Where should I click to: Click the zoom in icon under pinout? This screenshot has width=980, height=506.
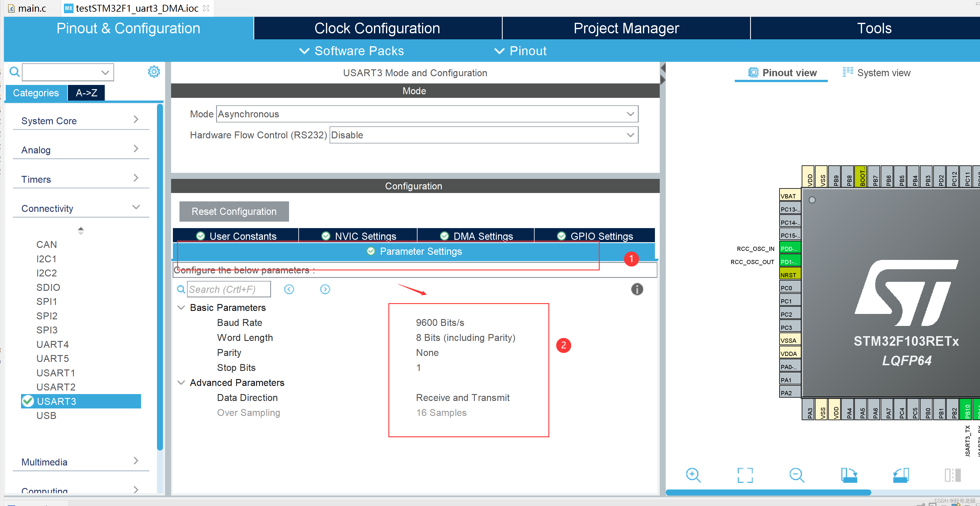(x=693, y=475)
